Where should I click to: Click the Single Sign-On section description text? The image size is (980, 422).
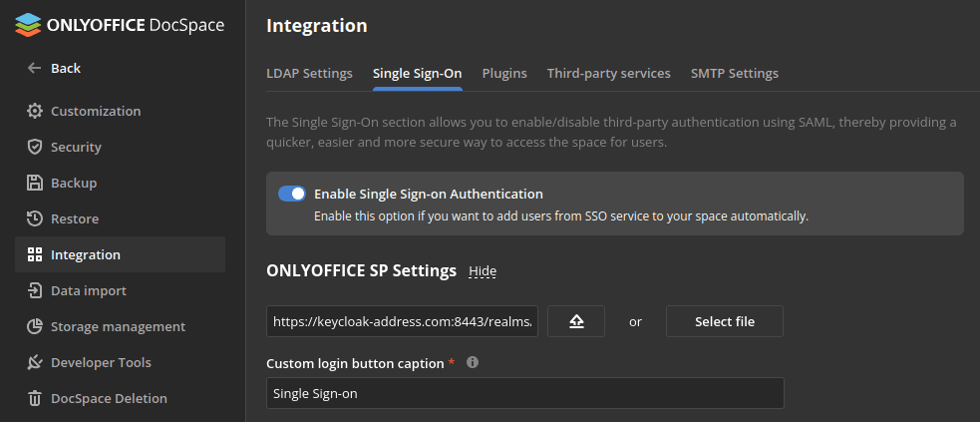[x=611, y=132]
